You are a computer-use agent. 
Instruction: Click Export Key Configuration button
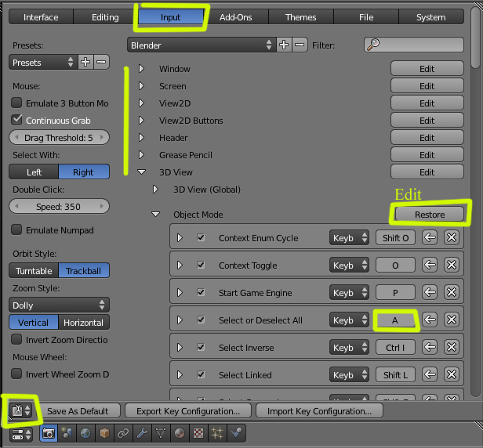(188, 410)
